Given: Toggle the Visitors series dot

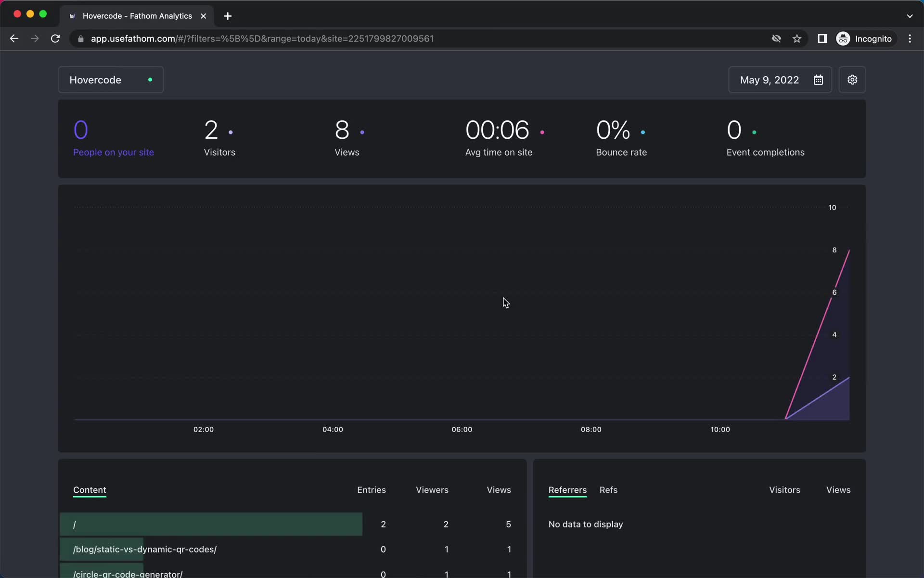Looking at the screenshot, I should coord(231,132).
